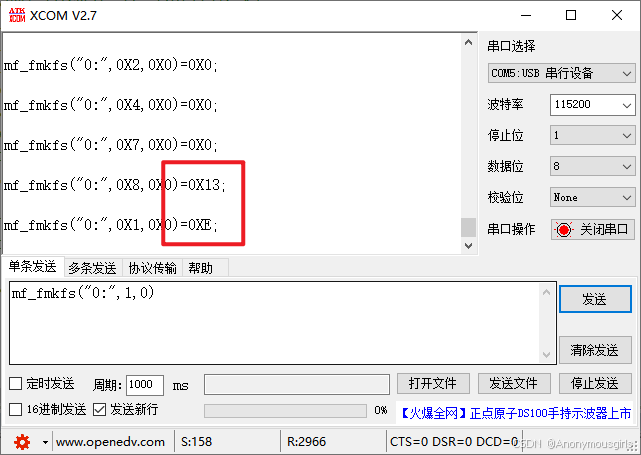Maximize the XCOM window
Viewport: 641px width, 455px height.
tap(571, 16)
